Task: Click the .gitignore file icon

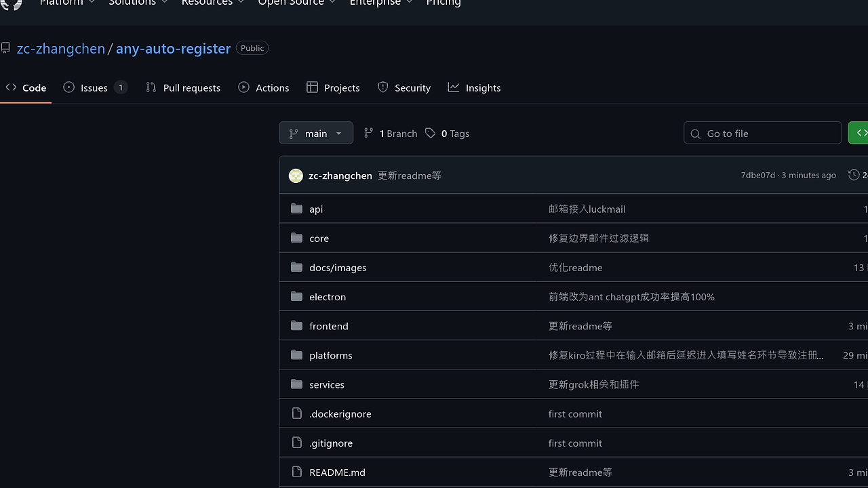Action: click(296, 442)
